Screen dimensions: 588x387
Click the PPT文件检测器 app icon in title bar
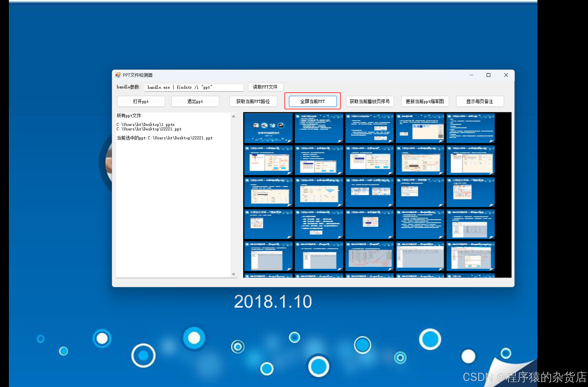[118, 75]
